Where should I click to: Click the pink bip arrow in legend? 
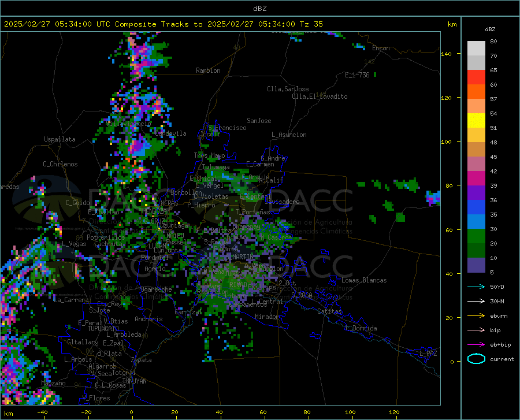476,330
